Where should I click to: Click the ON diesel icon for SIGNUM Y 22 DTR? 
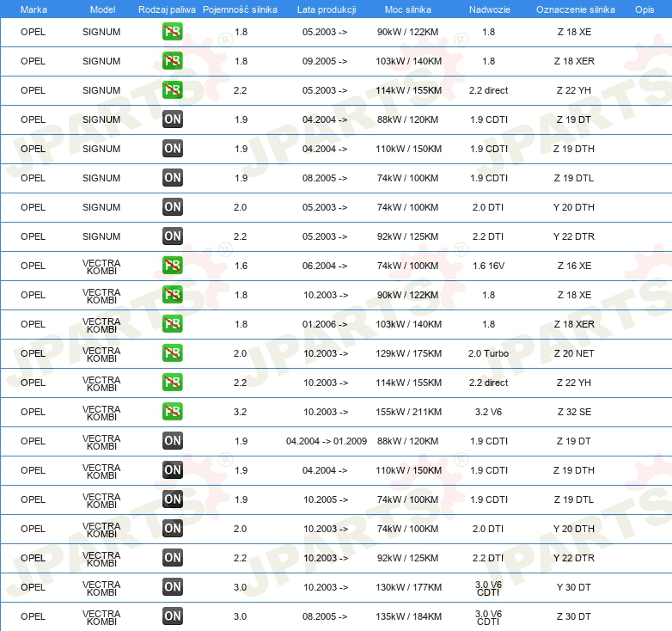[x=172, y=236]
